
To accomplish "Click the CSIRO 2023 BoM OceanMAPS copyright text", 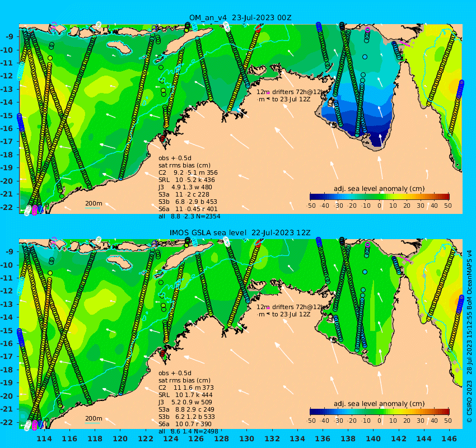I will coord(469,337).
